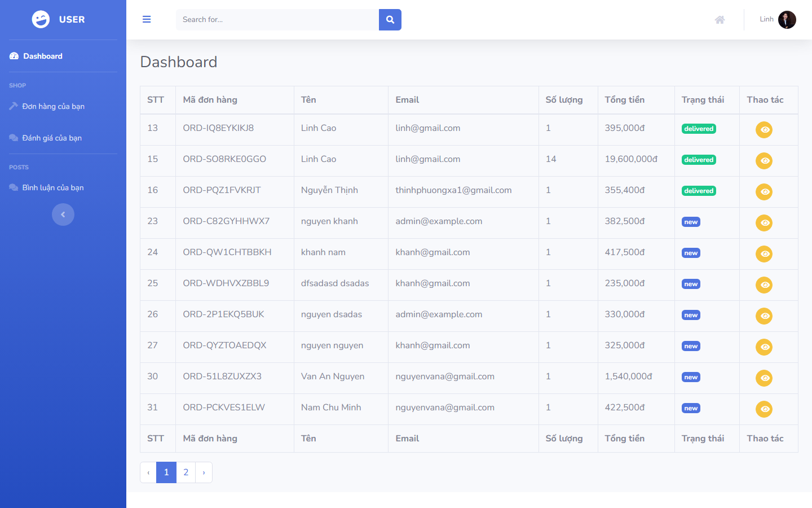812x508 pixels.
Task: Click the name Nguyễn Thịnh
Action: pyautogui.click(x=329, y=190)
